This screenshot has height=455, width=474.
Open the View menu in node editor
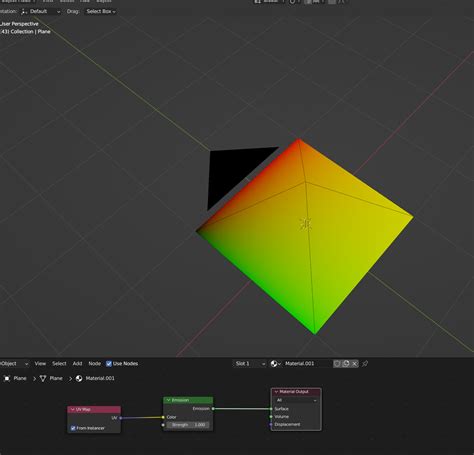pos(40,363)
